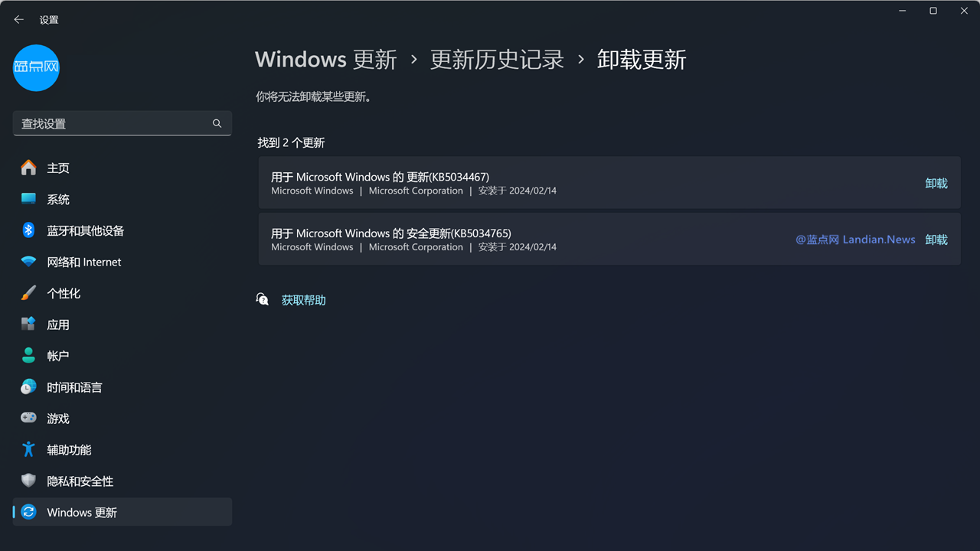Screen dimensions: 980x551
Task: Select the KB5034765 security update title
Action: click(x=390, y=233)
